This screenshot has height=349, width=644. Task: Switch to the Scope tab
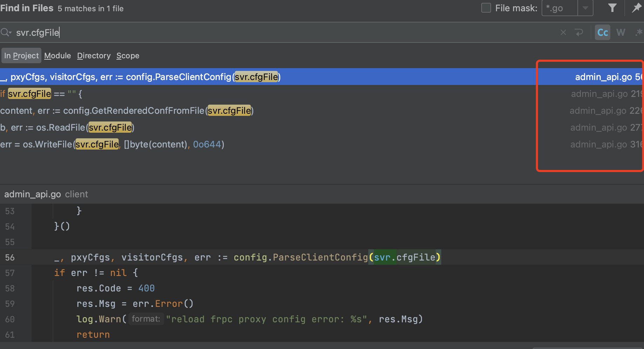(128, 55)
